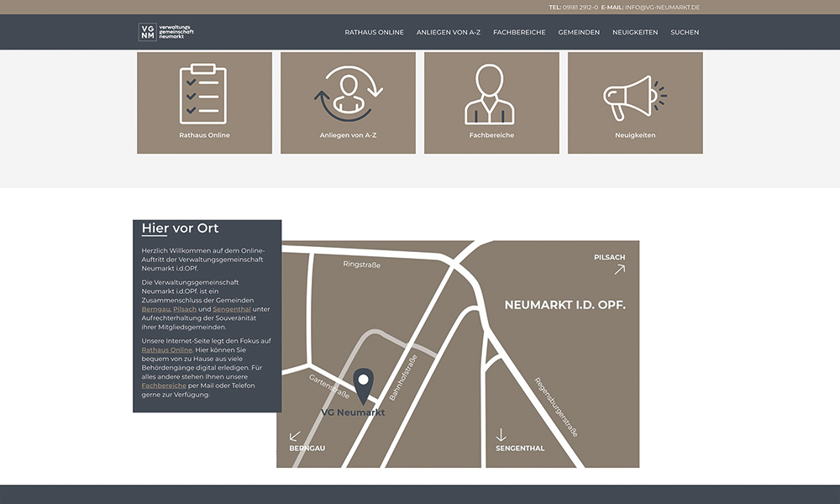Click the Sengenthal down arrow on map
This screenshot has width=840, height=504.
click(x=501, y=434)
